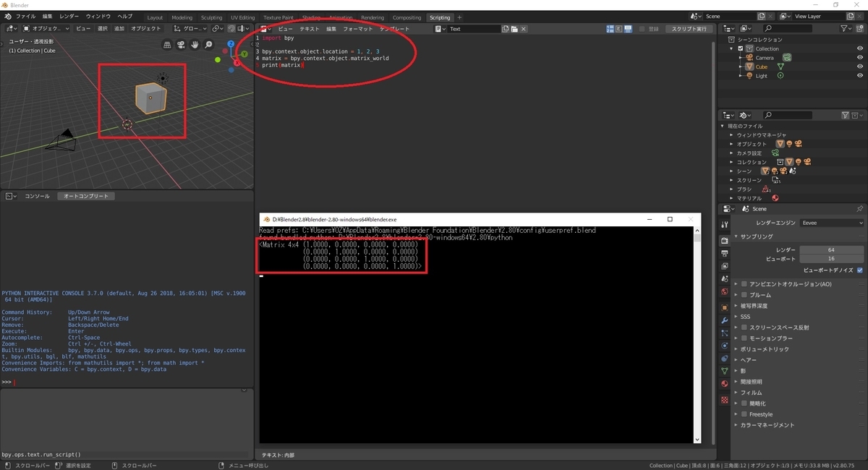Open the Physics properties tab icon
Screen dimensions: 868x470
click(x=725, y=346)
